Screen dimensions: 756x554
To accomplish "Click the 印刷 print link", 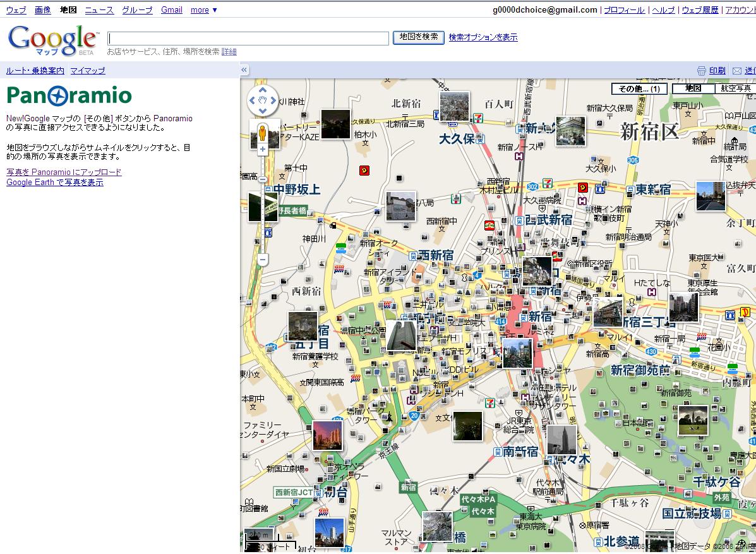I will [717, 71].
